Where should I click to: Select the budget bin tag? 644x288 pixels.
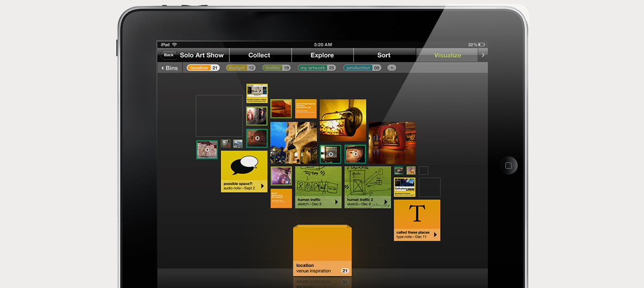coord(240,68)
